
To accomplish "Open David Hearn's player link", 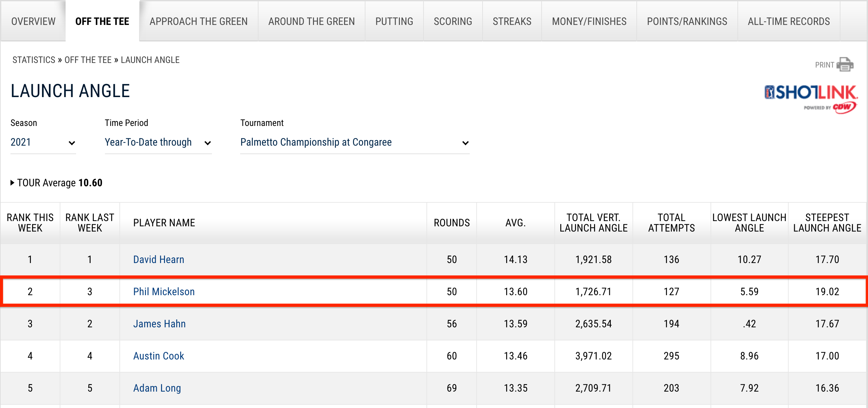I will tap(158, 259).
